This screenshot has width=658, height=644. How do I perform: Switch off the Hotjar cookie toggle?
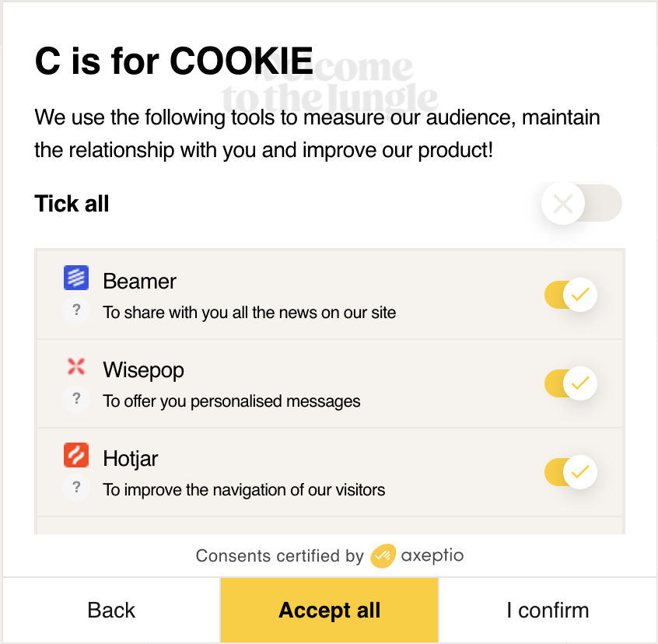tap(571, 472)
